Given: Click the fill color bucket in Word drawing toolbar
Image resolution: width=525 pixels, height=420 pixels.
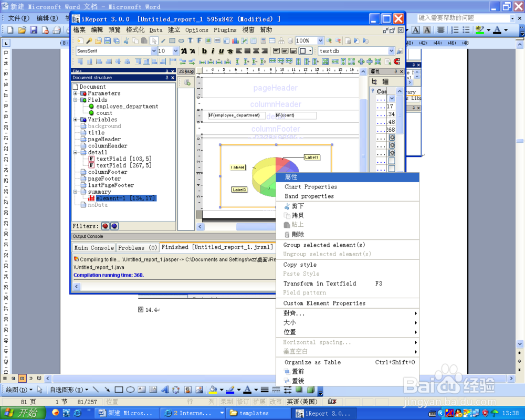Looking at the screenshot, I should coord(213,390).
